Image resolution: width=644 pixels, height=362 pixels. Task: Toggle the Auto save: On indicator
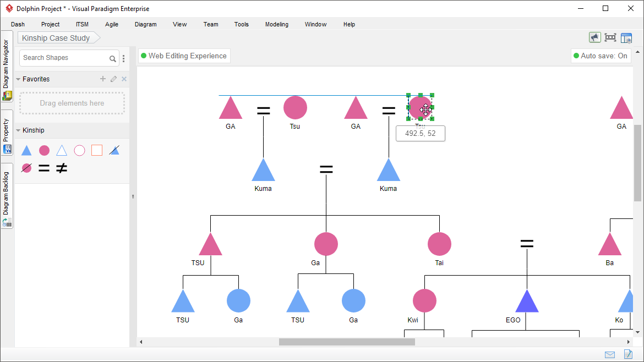(601, 56)
